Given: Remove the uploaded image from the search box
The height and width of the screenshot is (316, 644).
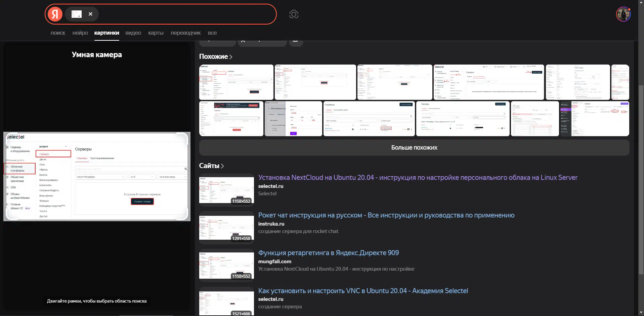Looking at the screenshot, I should click(90, 14).
